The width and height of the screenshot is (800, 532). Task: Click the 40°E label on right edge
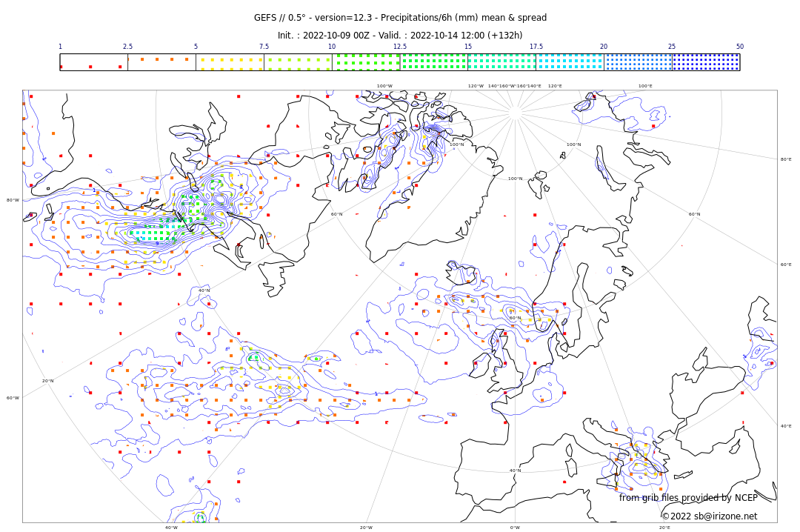pos(785,426)
